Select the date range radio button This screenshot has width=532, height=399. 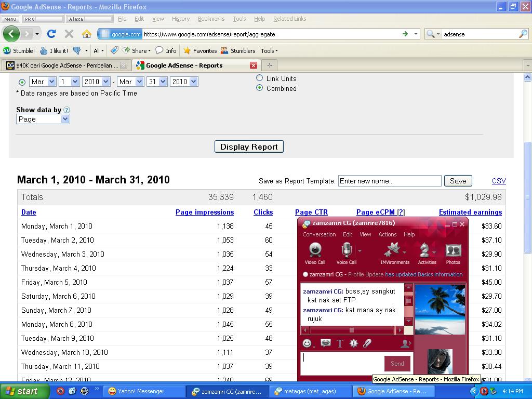click(22, 82)
